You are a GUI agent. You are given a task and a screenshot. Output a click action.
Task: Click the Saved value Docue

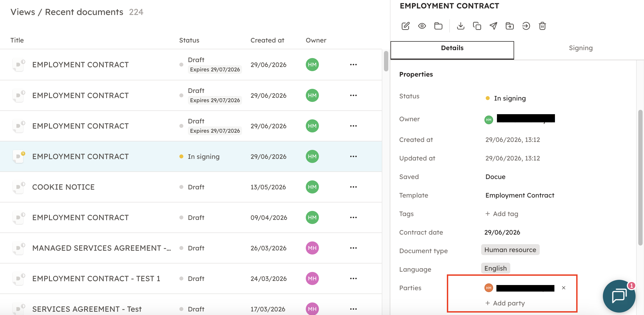[x=495, y=177]
